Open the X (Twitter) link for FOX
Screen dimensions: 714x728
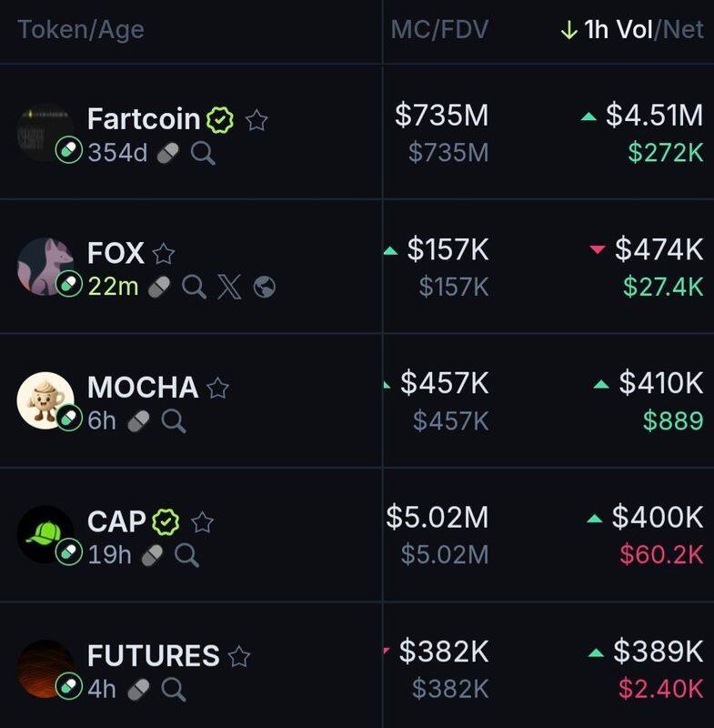tap(228, 287)
